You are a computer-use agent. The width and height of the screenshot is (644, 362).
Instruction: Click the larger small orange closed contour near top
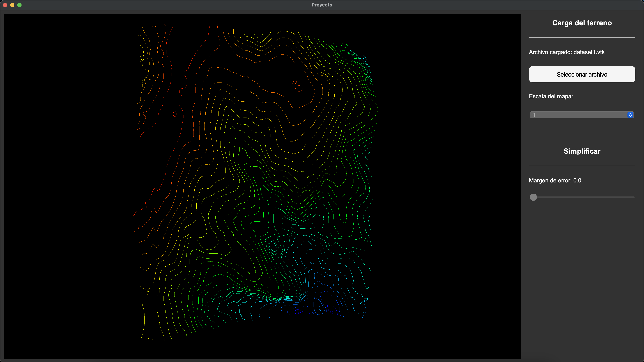pyautogui.click(x=299, y=88)
